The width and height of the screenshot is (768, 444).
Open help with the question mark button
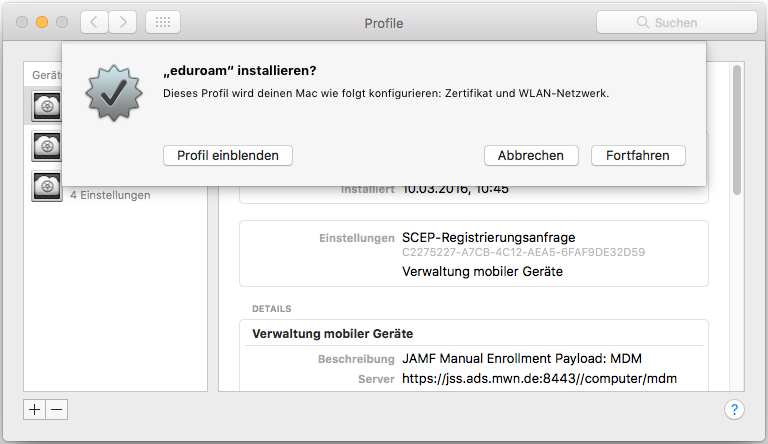tap(733, 409)
